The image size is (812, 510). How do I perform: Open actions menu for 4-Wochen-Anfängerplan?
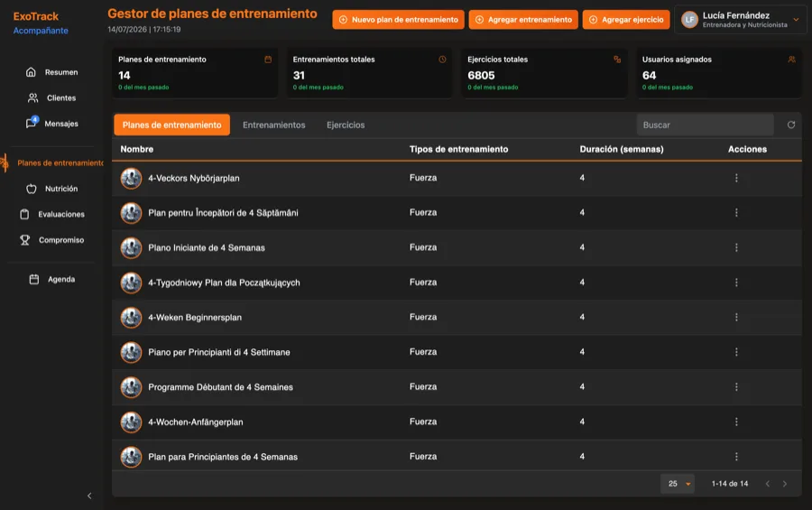coord(736,422)
